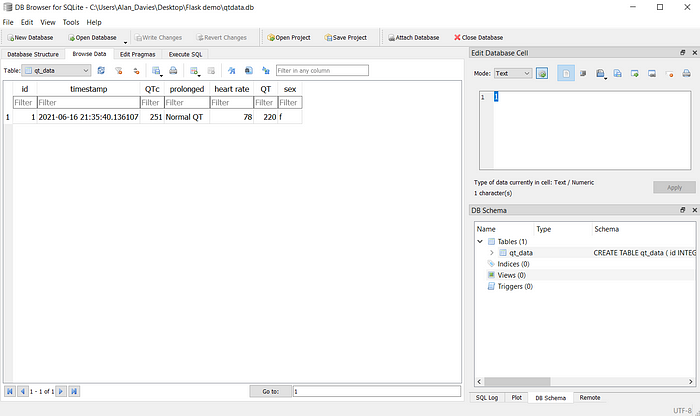
Task: Sort by the heart rate column header
Action: (x=231, y=89)
